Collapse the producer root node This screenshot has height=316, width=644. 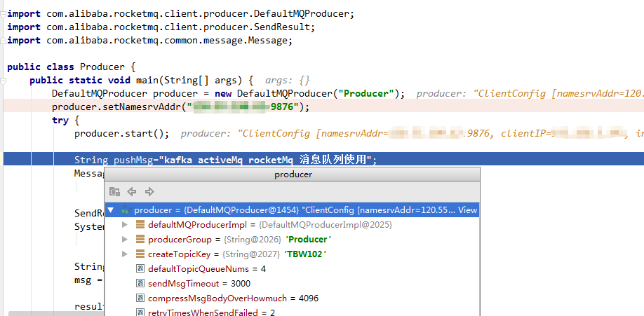coord(110,210)
